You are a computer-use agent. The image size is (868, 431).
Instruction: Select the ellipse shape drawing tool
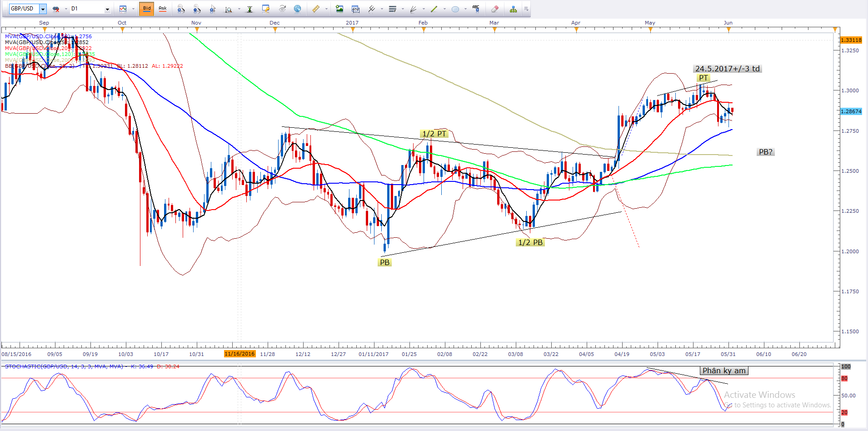(455, 9)
